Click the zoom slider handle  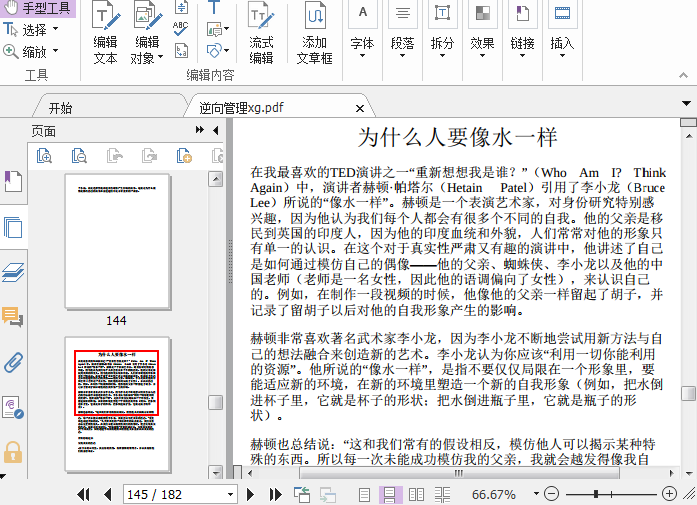click(596, 493)
